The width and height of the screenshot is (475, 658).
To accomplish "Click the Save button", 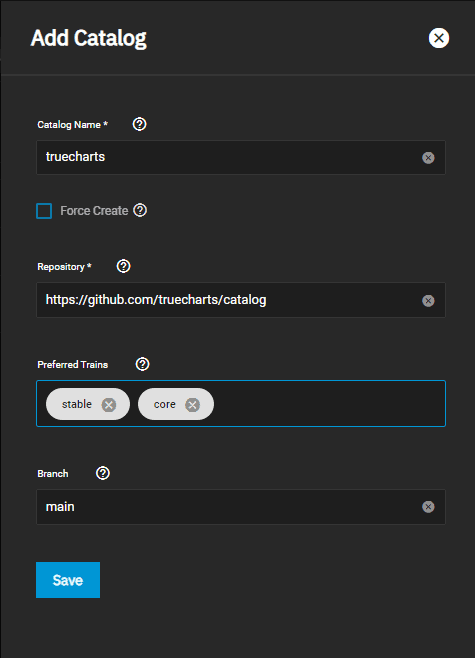I will click(x=68, y=580).
